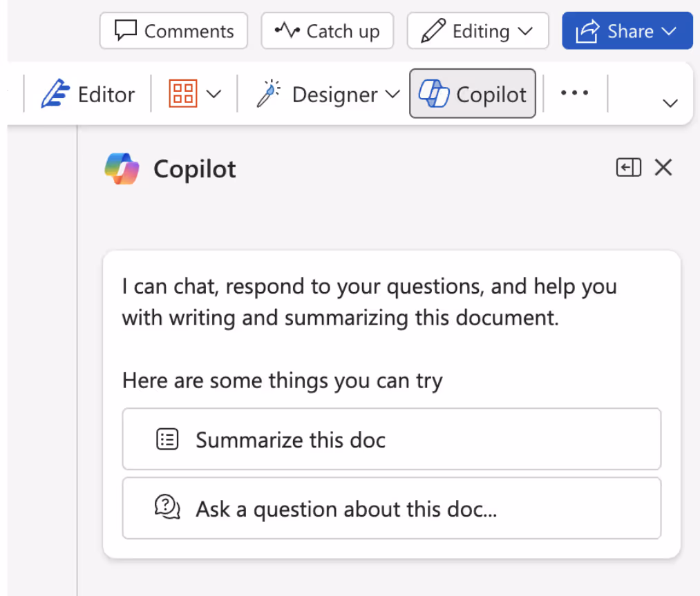Toggle Editing mode via its button
Image resolution: width=700 pixels, height=596 pixels.
click(477, 30)
